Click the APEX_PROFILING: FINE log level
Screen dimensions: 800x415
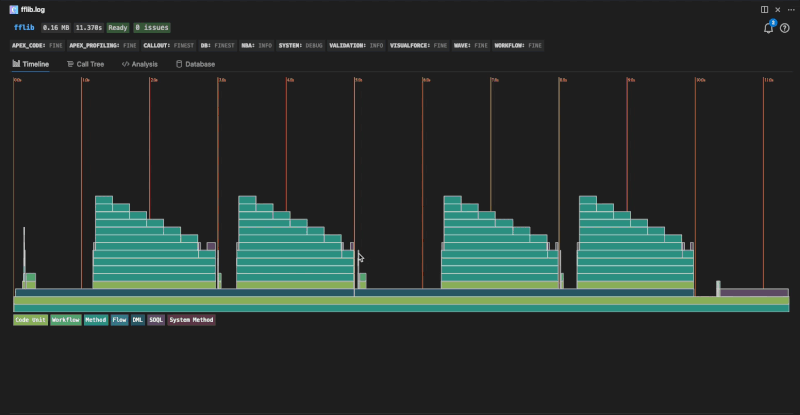click(103, 45)
